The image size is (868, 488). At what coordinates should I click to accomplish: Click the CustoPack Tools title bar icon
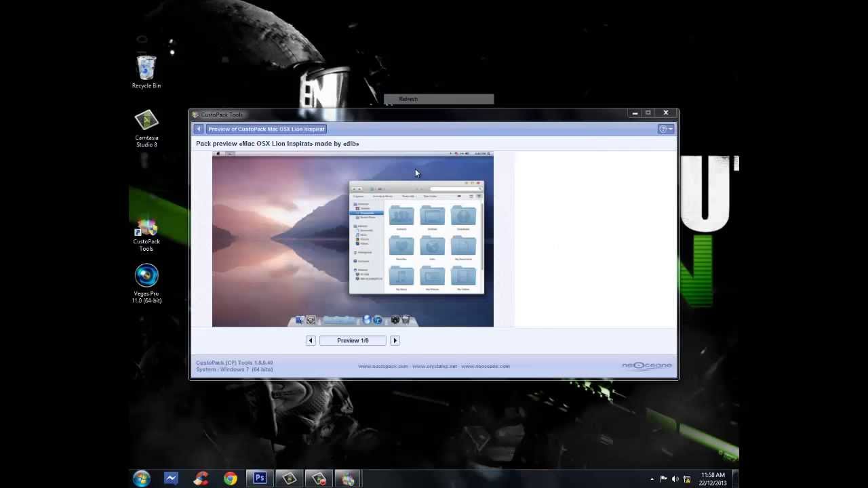click(x=195, y=115)
